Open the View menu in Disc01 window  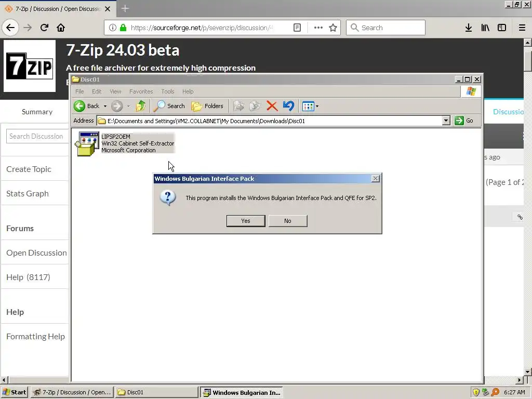click(x=115, y=91)
